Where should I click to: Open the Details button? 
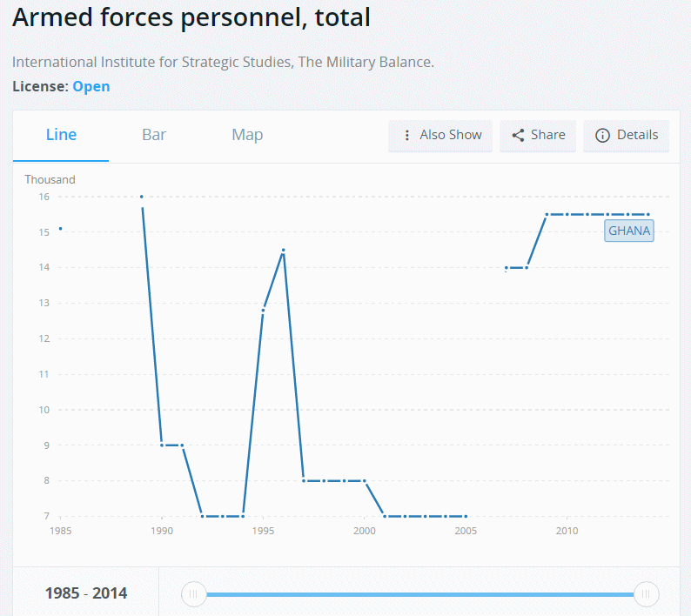[626, 136]
